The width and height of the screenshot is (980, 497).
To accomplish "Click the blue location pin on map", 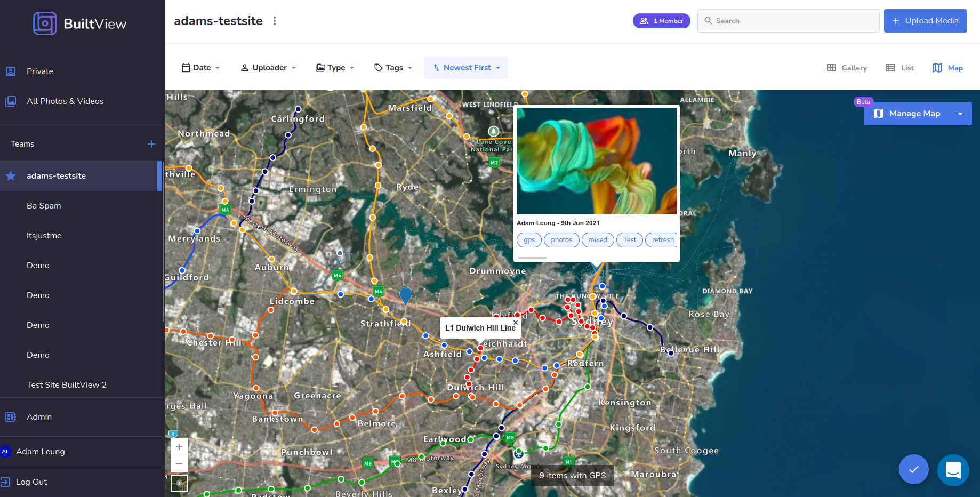I will (406, 295).
